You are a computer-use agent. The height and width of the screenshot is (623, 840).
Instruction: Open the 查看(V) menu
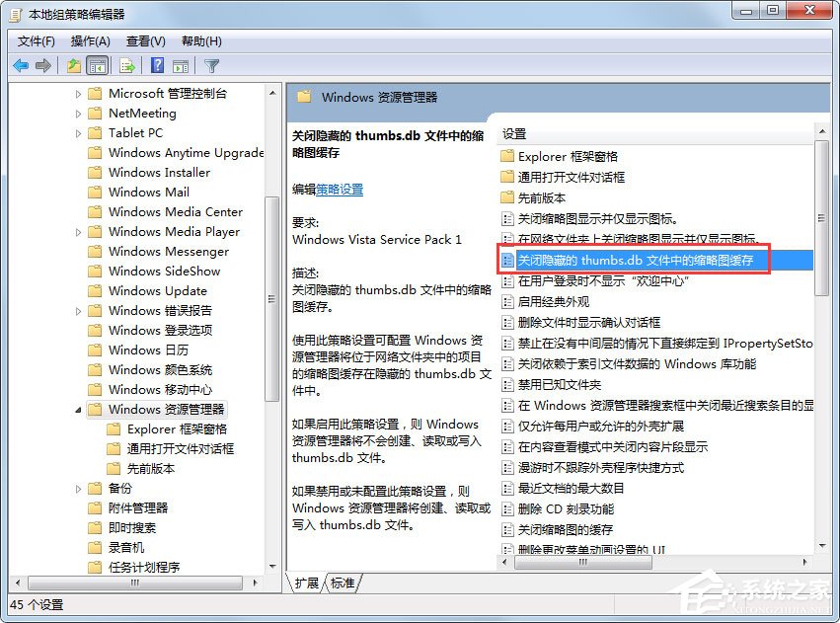tap(144, 40)
